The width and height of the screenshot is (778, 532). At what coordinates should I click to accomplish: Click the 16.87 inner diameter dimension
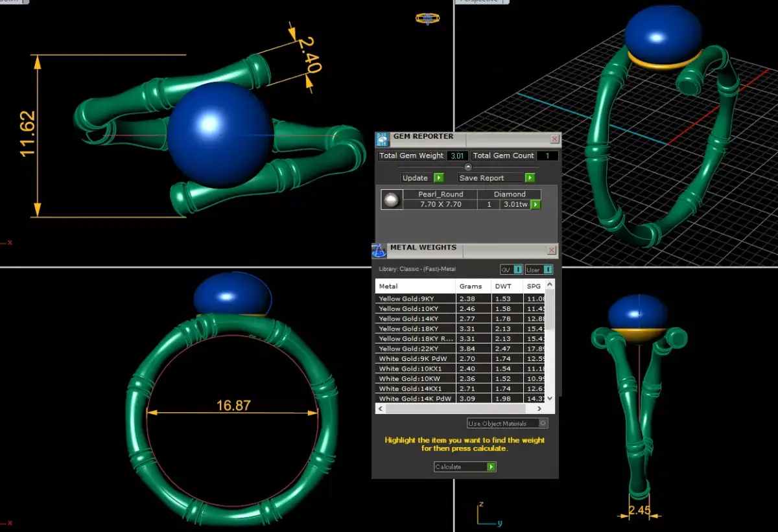click(x=233, y=406)
